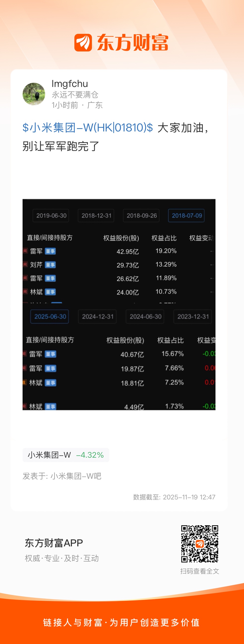This screenshot has height=644, width=244.
Task: Select the 2018-12-31 date tab
Action: (96, 215)
